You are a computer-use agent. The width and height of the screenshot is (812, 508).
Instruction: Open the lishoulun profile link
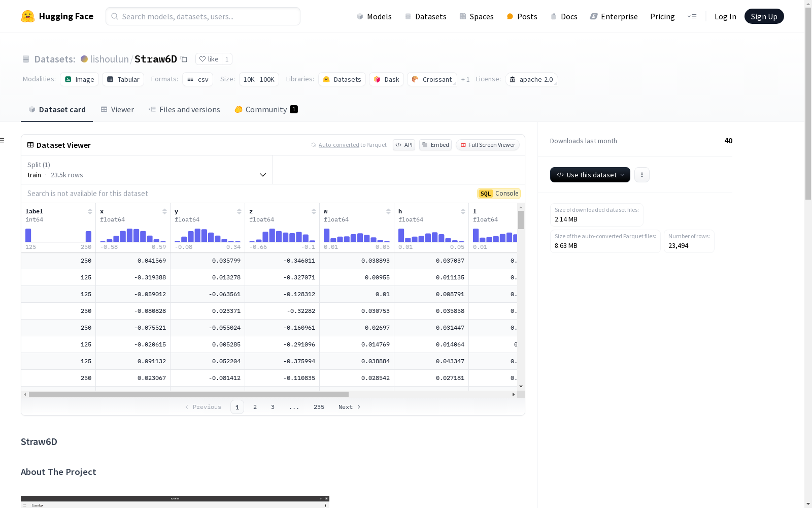point(110,59)
